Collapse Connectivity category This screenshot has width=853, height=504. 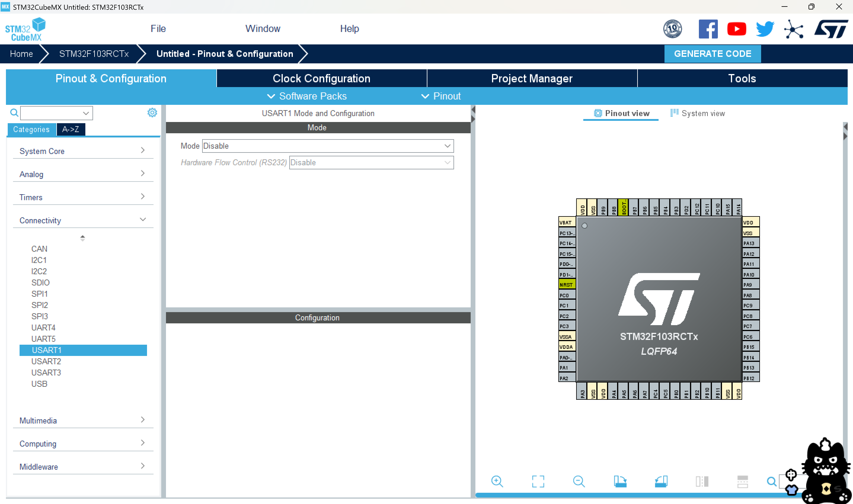83,220
